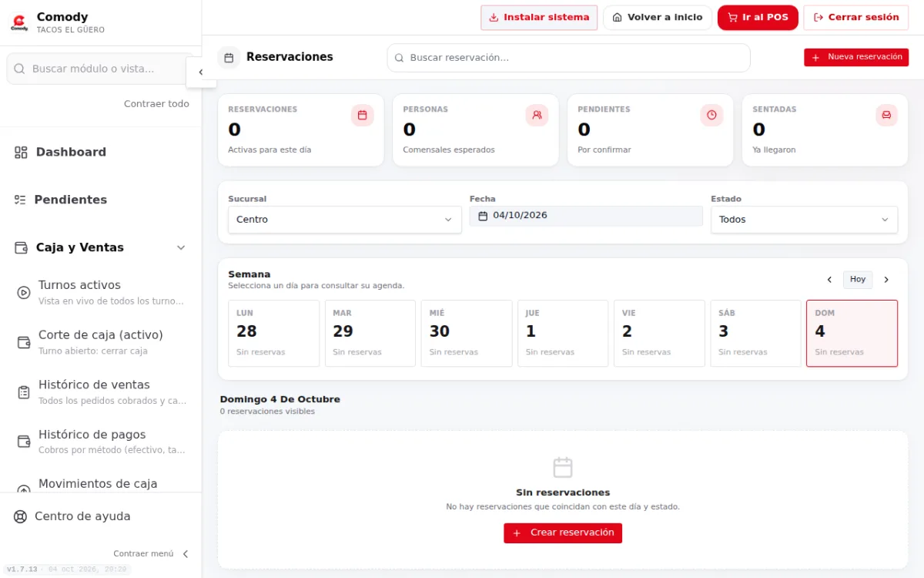924x578 pixels.
Task: Click the Nueva reservación button
Action: [x=856, y=57]
